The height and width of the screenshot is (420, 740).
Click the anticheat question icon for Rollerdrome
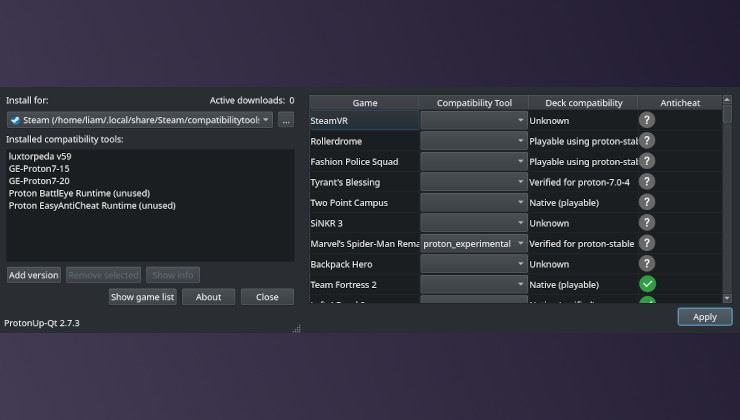coord(647,141)
